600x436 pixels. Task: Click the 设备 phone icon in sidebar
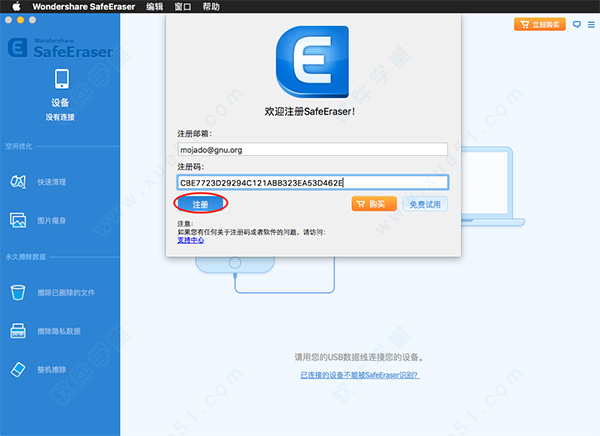point(59,79)
